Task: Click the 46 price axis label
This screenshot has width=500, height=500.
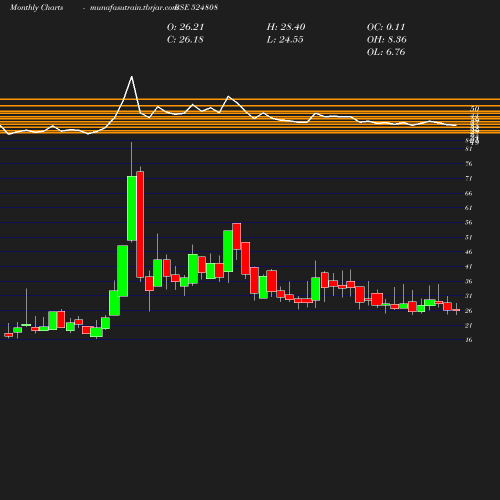Action: [469, 252]
